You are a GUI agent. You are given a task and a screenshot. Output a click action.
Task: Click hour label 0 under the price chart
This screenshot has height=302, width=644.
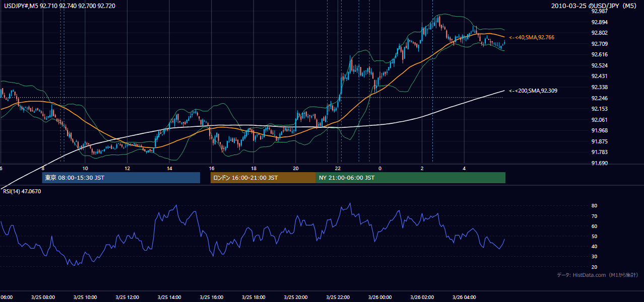pos(380,169)
